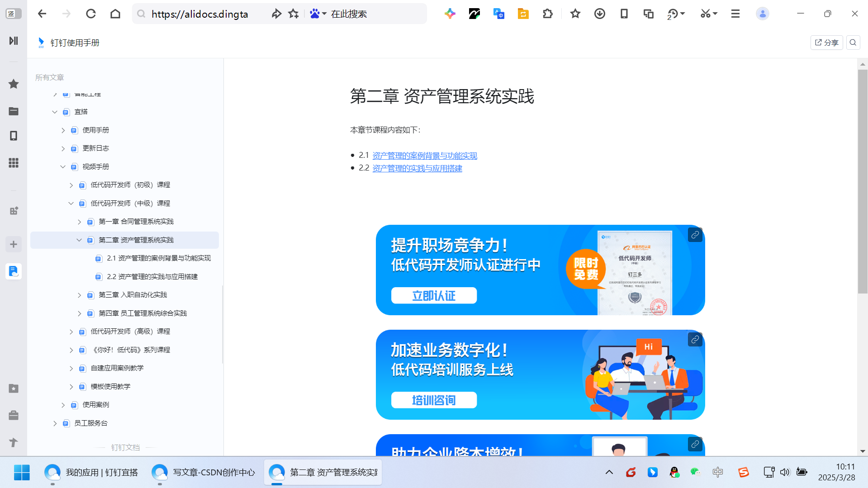
Task: Select 低代码开发师（高级）课程 in tree
Action: pyautogui.click(x=130, y=332)
